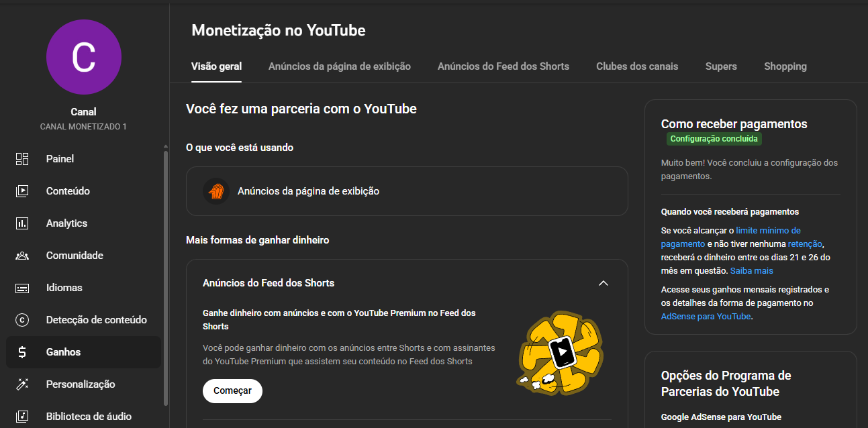868x428 pixels.
Task: Open the retenção link
Action: (x=805, y=244)
